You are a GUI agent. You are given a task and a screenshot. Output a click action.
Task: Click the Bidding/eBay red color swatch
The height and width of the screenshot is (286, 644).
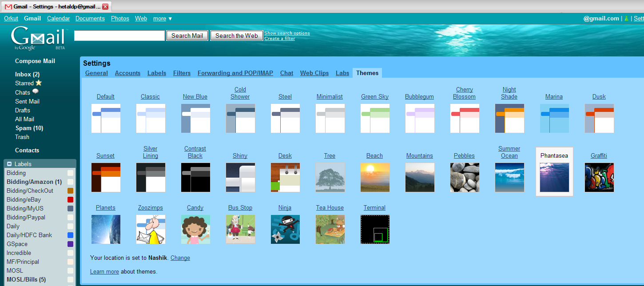point(70,200)
